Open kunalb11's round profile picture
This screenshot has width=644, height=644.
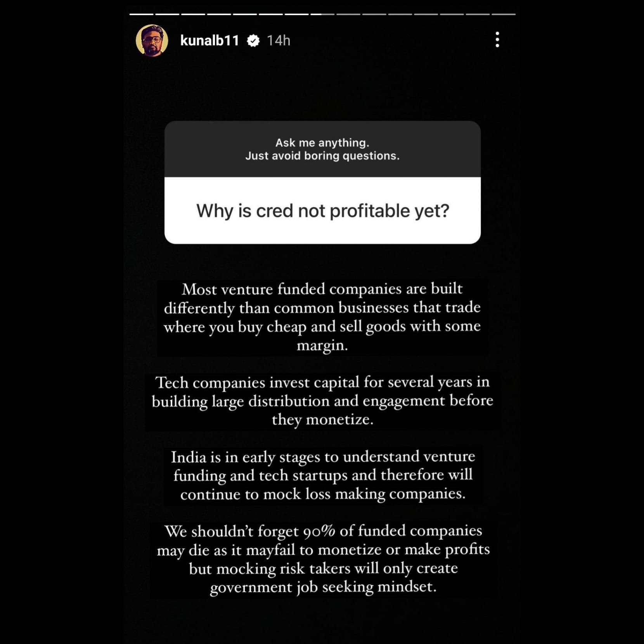(152, 40)
